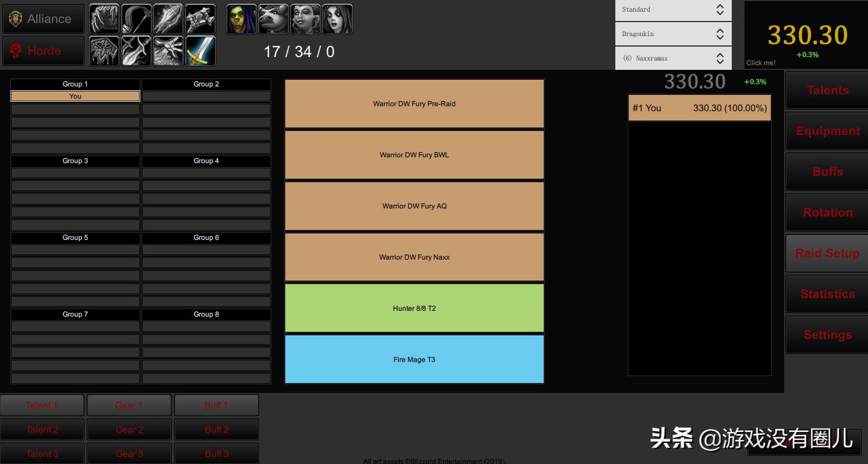Click the "17 / 34 / 0" talent distribution text
This screenshot has height=464, width=868.
click(299, 52)
